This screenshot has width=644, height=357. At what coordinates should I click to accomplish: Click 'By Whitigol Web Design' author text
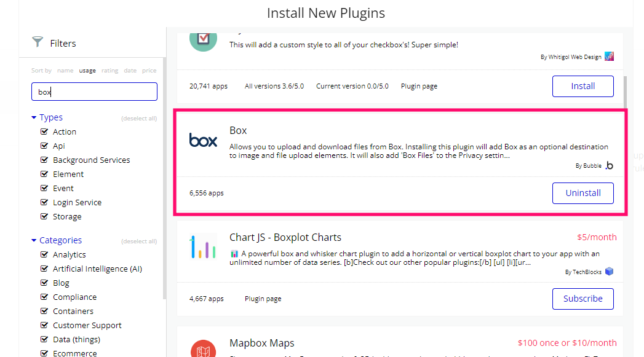[x=571, y=57]
